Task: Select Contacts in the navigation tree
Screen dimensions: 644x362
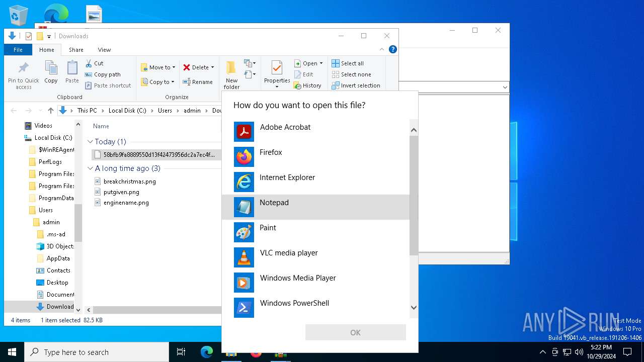Action: (53, 270)
